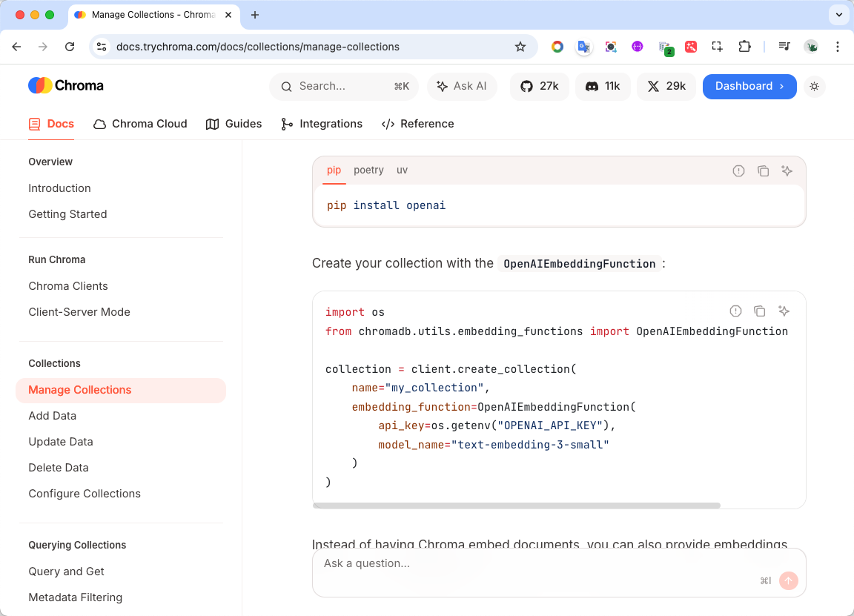This screenshot has width=854, height=616.
Task: Expand the tab search dropdown
Action: coord(838,15)
